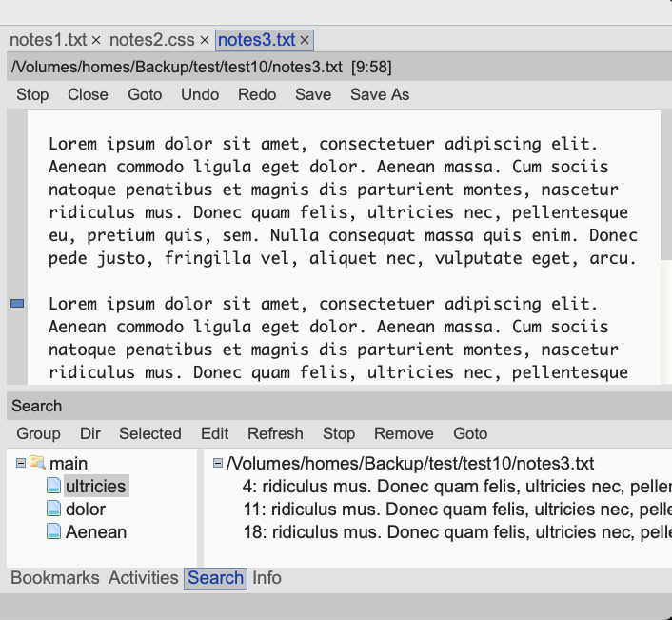Click the Group button in the Search toolbar

coord(39,433)
